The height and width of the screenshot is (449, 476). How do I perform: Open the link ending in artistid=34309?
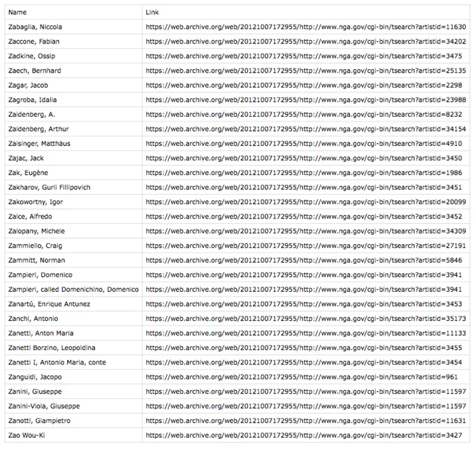[x=306, y=231]
